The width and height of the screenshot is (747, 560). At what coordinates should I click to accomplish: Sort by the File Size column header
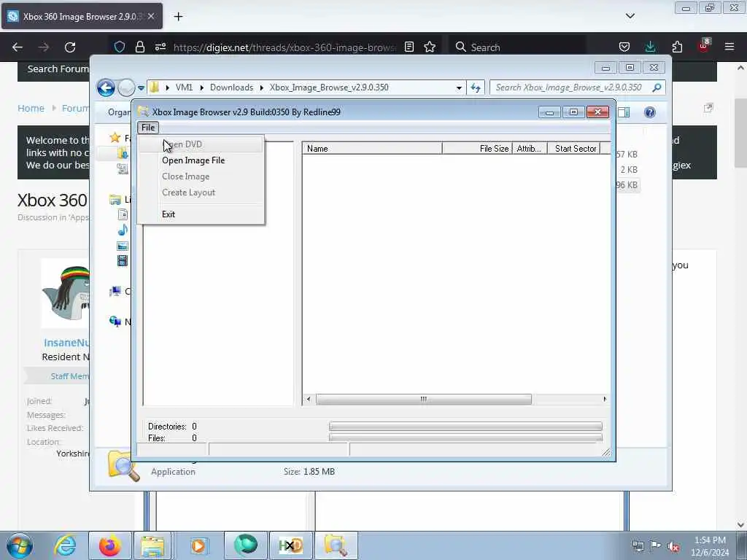point(477,149)
